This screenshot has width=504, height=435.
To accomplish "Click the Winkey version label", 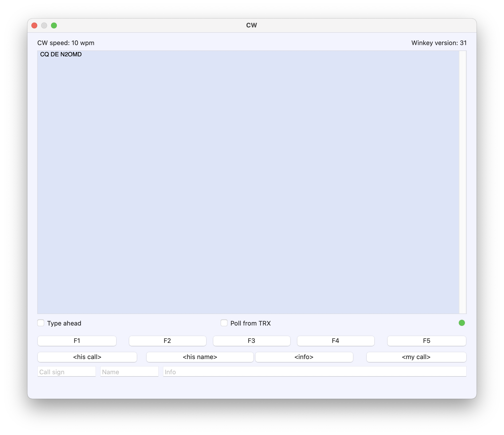I will click(x=439, y=43).
